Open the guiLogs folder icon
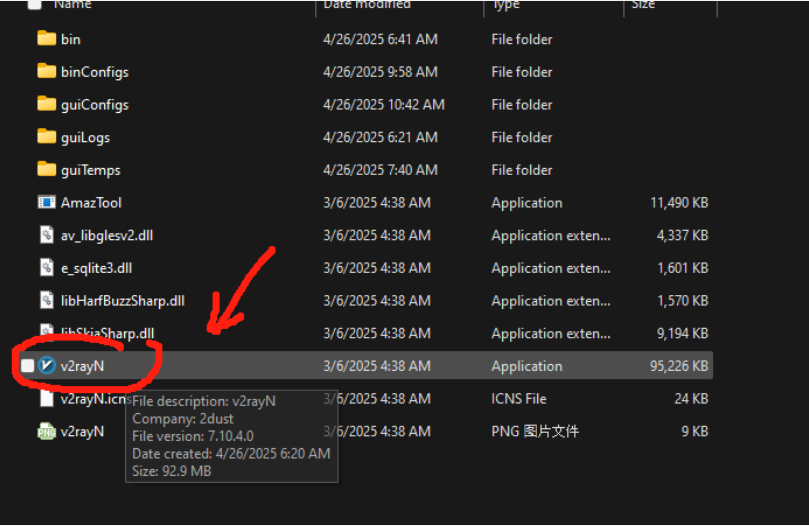 coord(46,137)
